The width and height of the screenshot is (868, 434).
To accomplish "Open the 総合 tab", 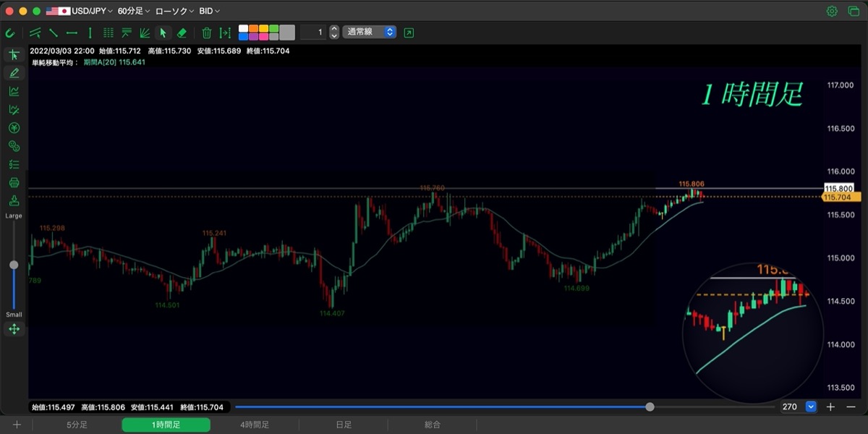I will coord(433,425).
